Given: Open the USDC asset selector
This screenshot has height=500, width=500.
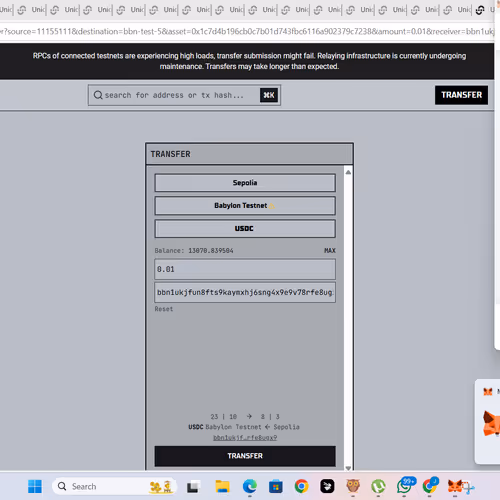Looking at the screenshot, I should pos(245,229).
